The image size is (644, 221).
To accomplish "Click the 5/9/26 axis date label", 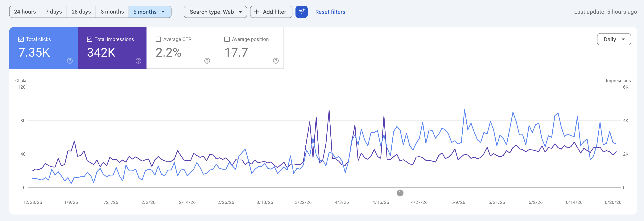I will coord(458,202).
